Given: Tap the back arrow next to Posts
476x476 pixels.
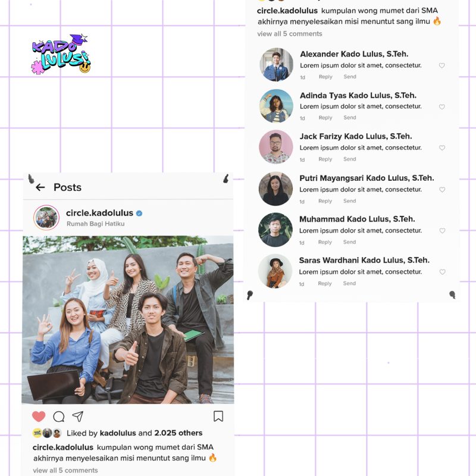Looking at the screenshot, I should (40, 187).
